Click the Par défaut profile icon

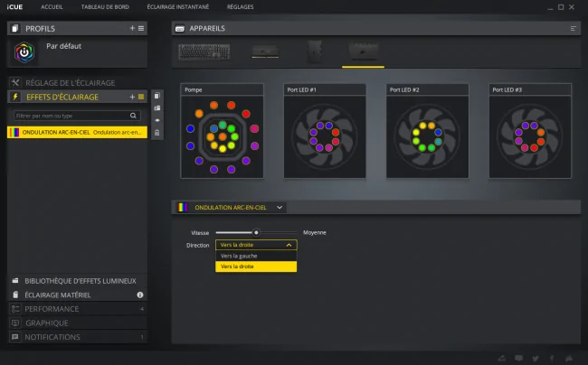point(24,52)
